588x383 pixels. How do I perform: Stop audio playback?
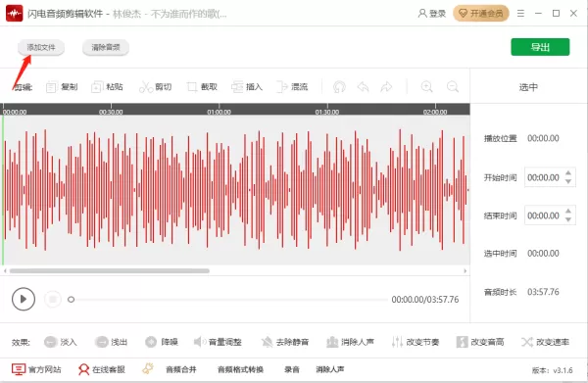[x=53, y=299]
